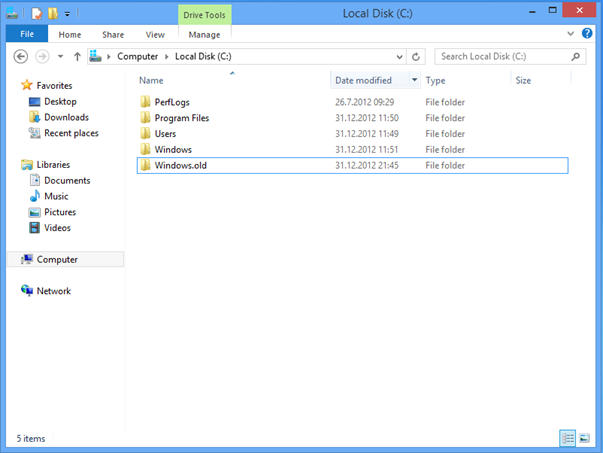Viewport: 603px width, 453px height.
Task: Click the Drive Tools contextual tab header
Action: coord(205,15)
